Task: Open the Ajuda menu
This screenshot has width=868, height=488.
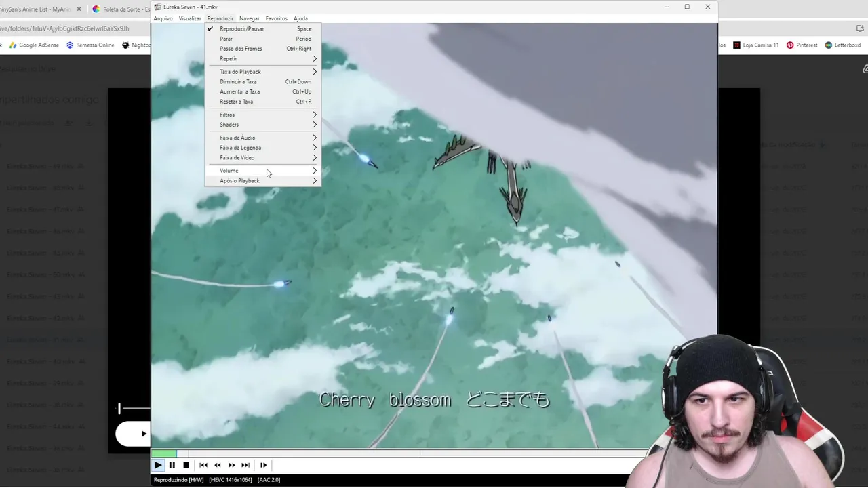Action: [x=300, y=18]
